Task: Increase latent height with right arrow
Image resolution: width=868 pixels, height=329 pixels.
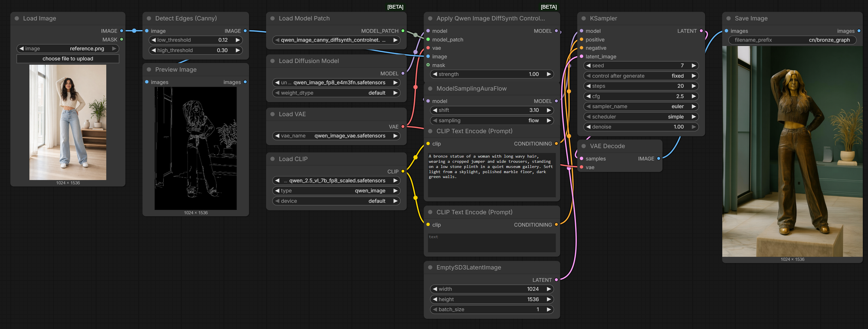Action: point(549,300)
